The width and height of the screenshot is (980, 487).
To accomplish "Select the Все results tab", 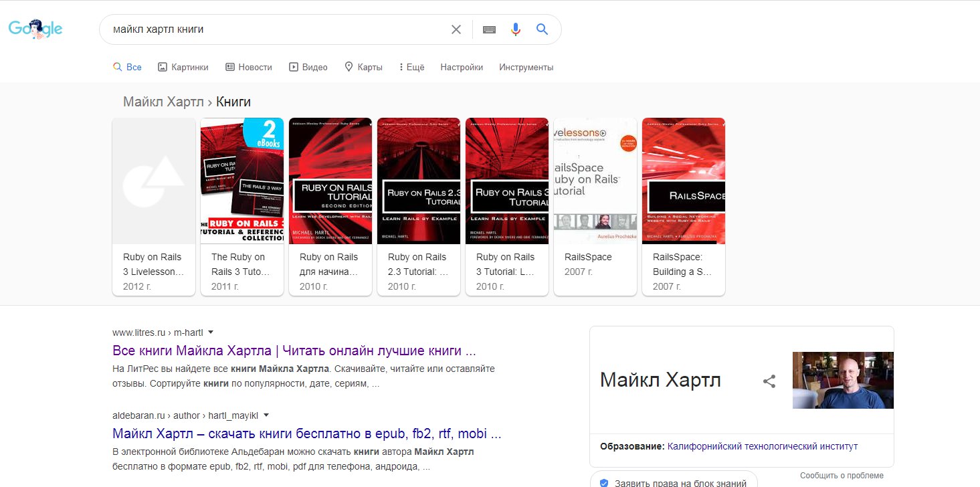I will [127, 67].
